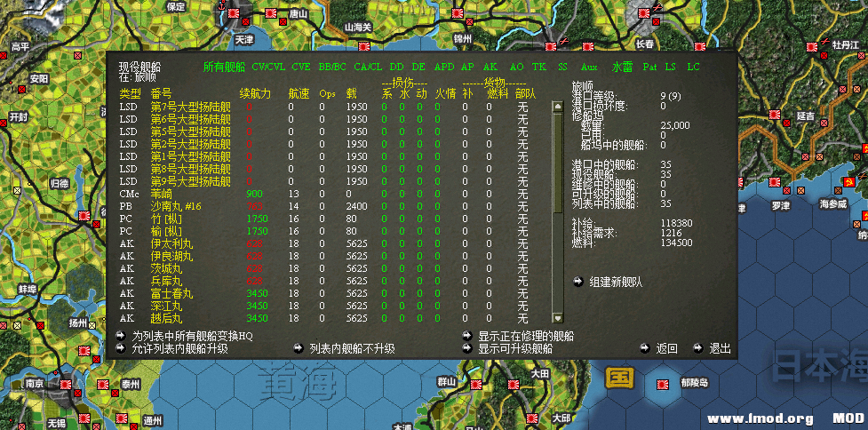The width and height of the screenshot is (868, 430).
Task: Select Japanese flag icon left of 大邱
Action: coord(532,418)
